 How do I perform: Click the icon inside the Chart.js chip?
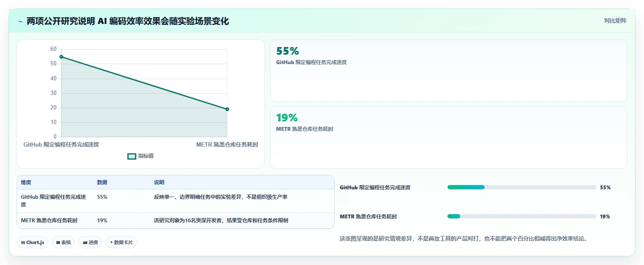(x=23, y=242)
